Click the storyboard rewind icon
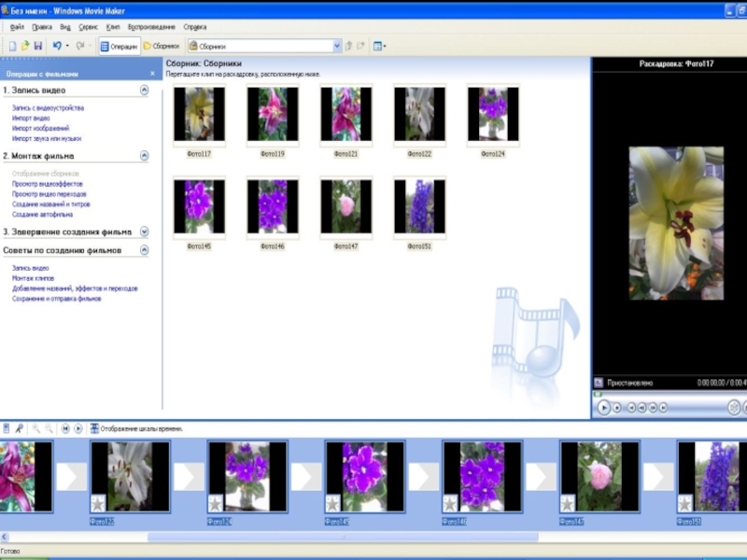Viewport: 747px width, 560px height. [x=65, y=428]
